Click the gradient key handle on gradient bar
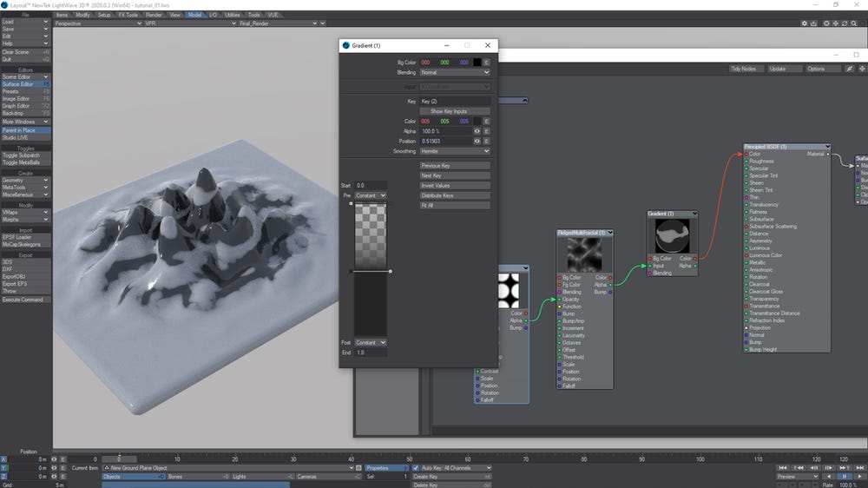Screen dimensions: 868x488 391,272
